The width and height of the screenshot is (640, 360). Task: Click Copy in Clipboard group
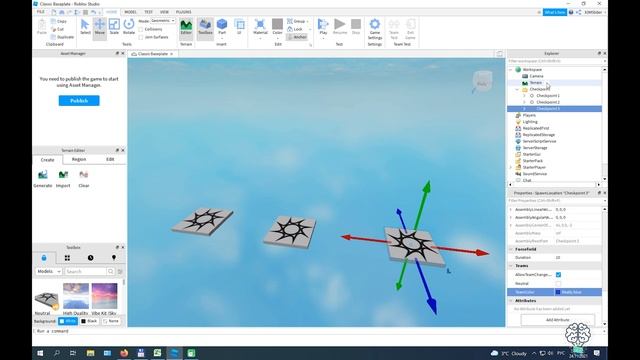59,21
